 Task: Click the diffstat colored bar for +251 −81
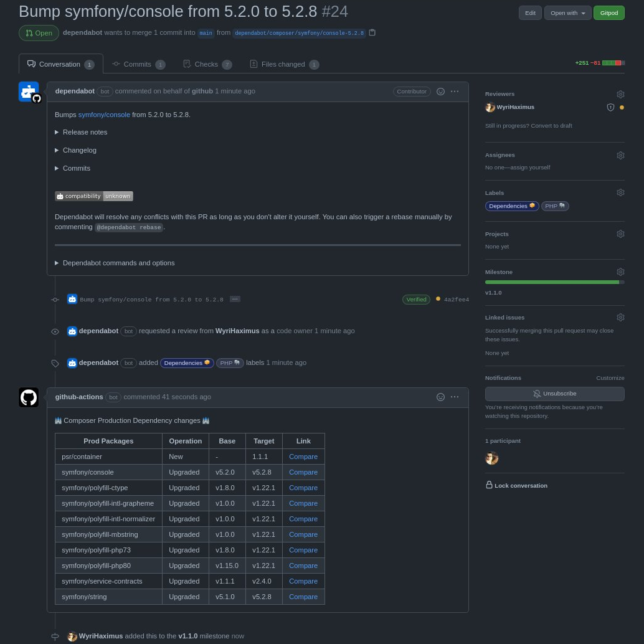[x=613, y=63]
